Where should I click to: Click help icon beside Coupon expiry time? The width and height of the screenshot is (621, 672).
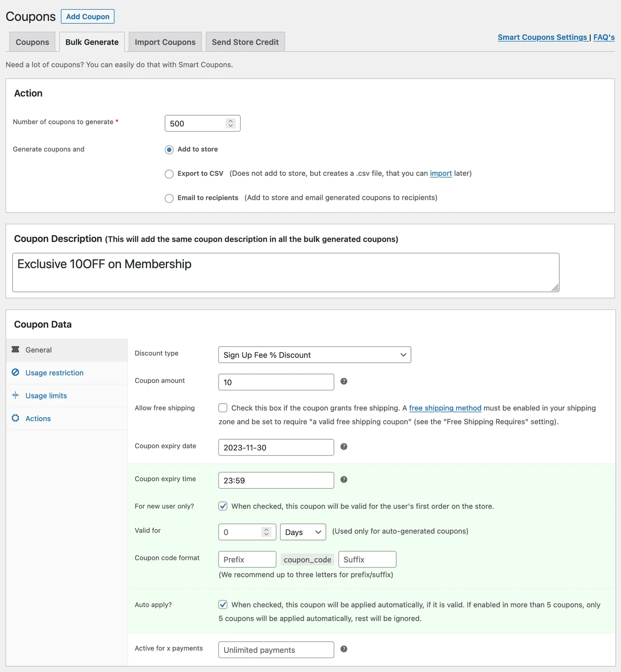(x=344, y=480)
